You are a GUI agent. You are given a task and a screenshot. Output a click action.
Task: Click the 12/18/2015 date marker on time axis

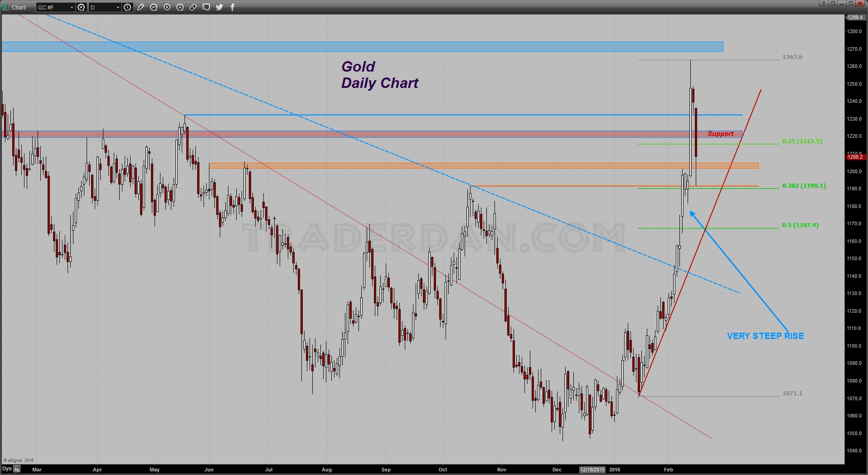(592, 470)
